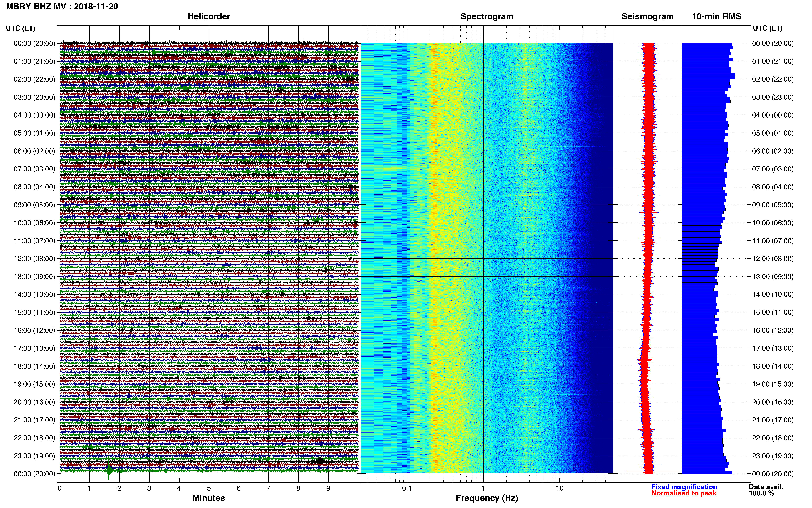Click the 'Normalised to peak' legend text
Screen dimensions: 812x508
684,493
